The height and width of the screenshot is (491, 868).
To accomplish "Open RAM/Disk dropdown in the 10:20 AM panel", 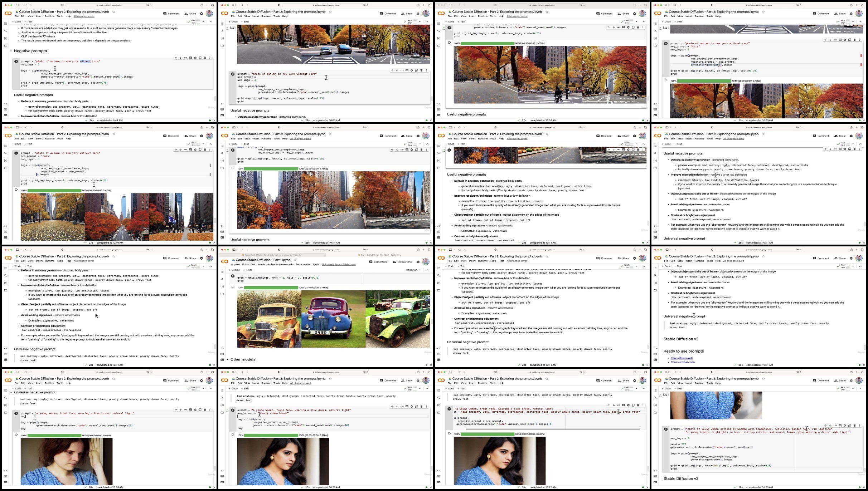I will coord(420,388).
